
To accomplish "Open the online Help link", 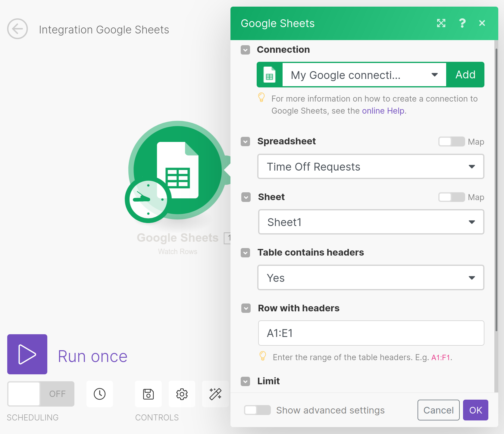I will tap(383, 111).
